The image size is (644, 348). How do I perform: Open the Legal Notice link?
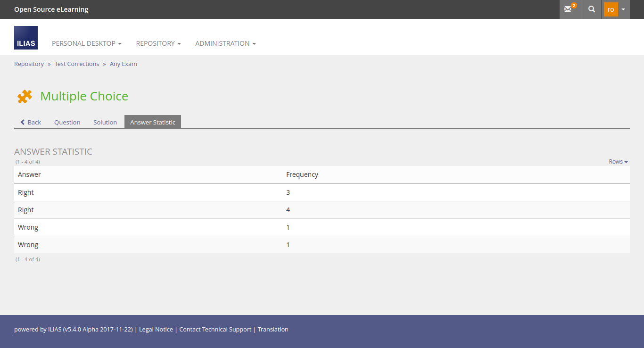click(x=156, y=330)
